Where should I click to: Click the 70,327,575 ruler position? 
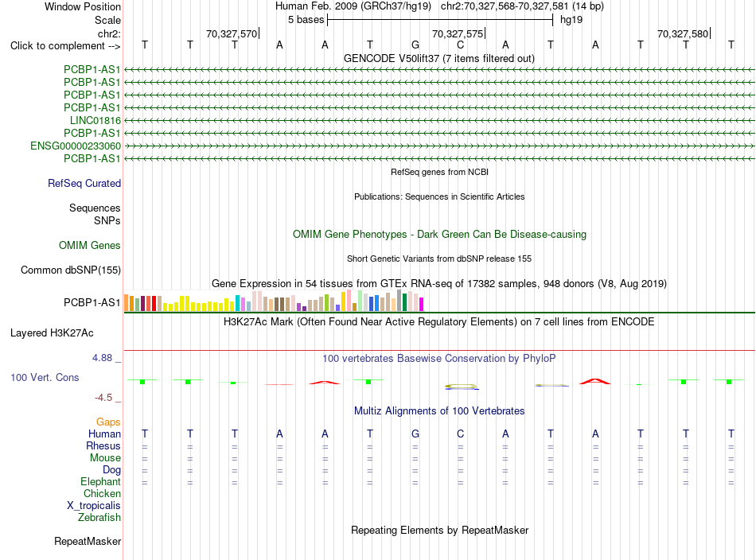[x=458, y=33]
